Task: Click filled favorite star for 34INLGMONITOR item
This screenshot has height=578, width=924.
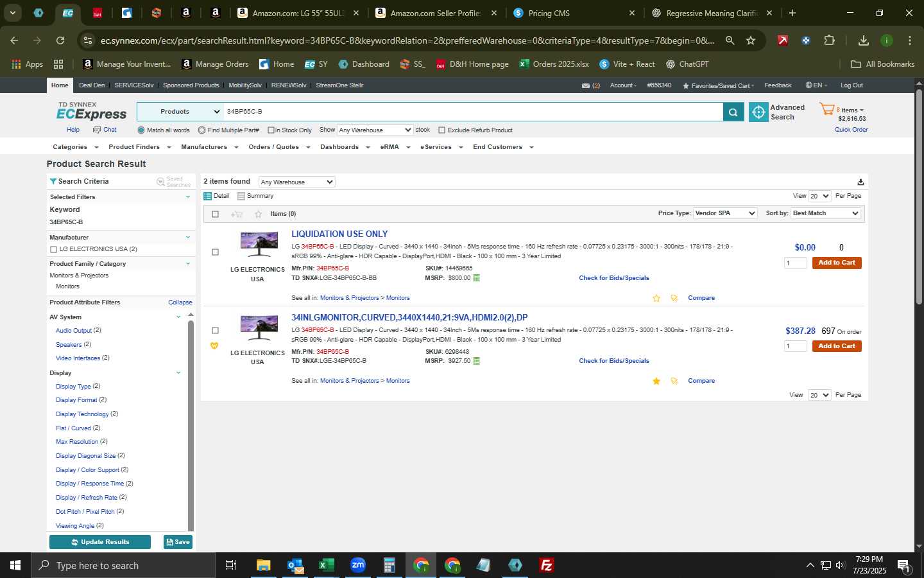Action: [656, 381]
